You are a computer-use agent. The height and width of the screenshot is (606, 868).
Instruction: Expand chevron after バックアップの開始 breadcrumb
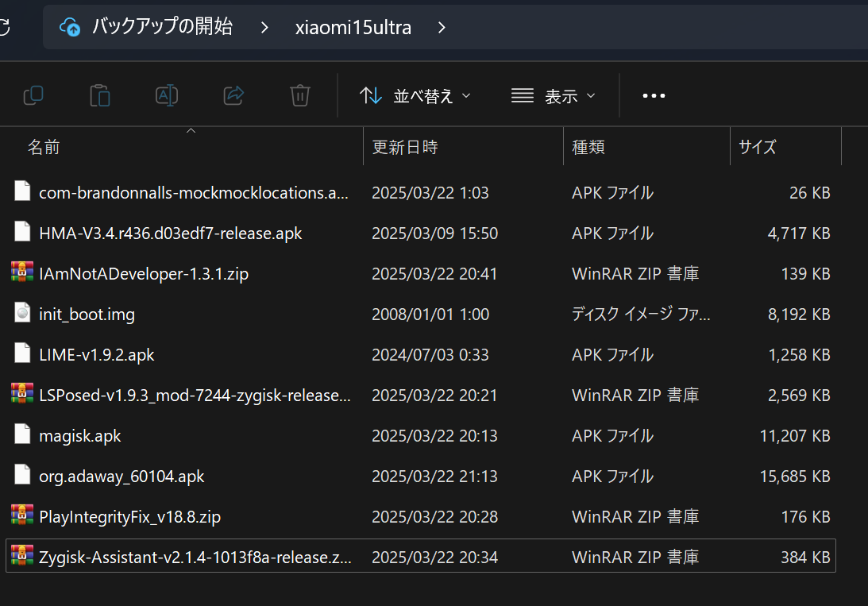click(264, 27)
